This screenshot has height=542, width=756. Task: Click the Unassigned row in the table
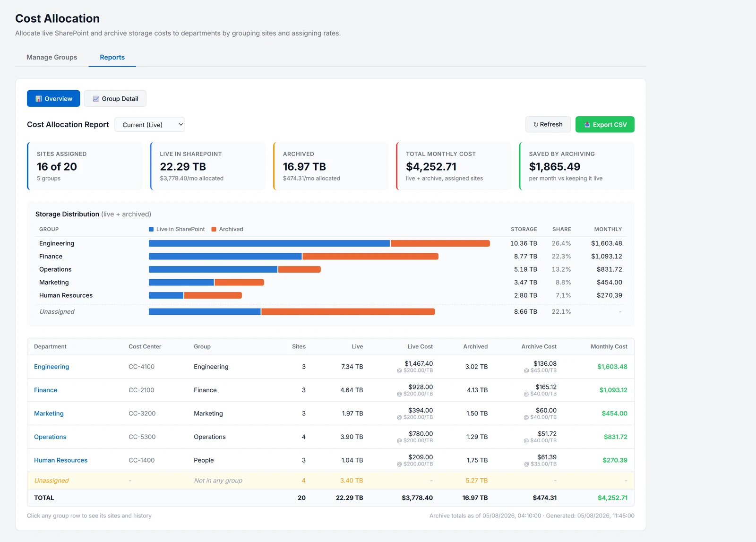[x=331, y=481]
